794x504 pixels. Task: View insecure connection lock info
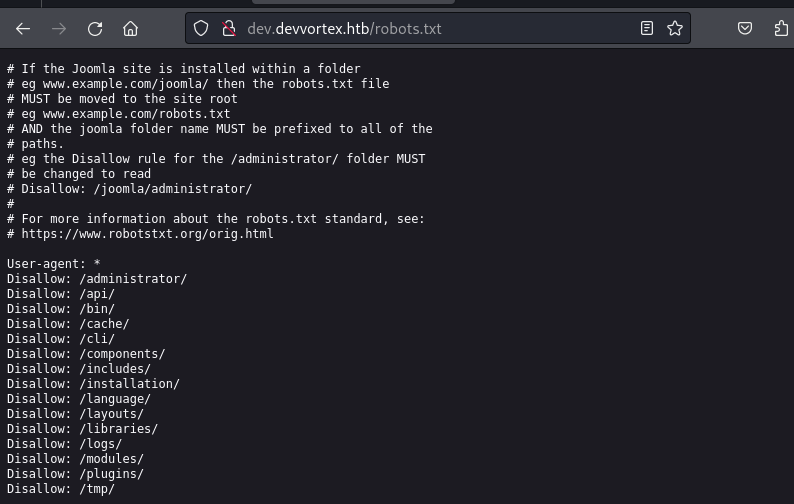coord(229,28)
